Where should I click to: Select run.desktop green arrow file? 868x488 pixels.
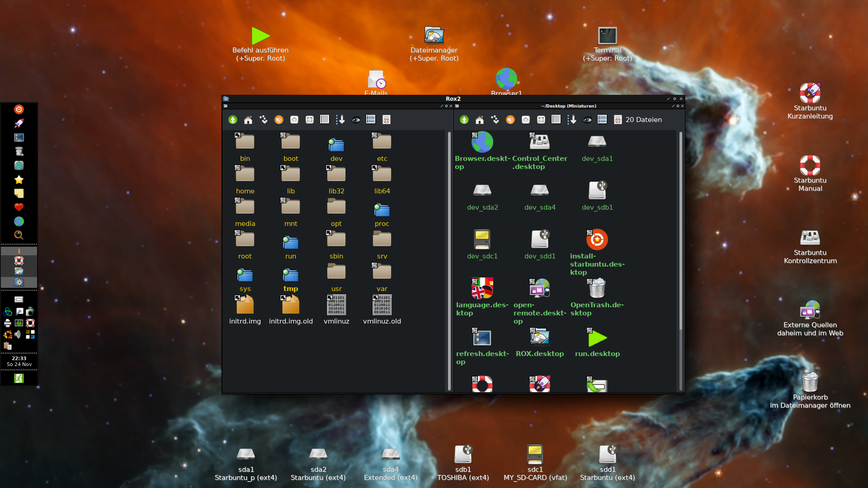597,343
